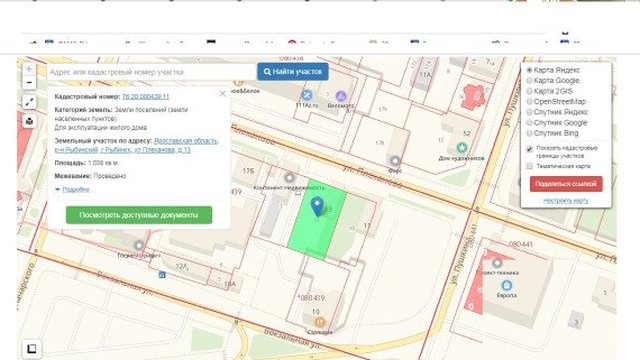Click the address or cadastral number search field
Image resolution: width=640 pixels, height=360 pixels.
click(x=151, y=72)
